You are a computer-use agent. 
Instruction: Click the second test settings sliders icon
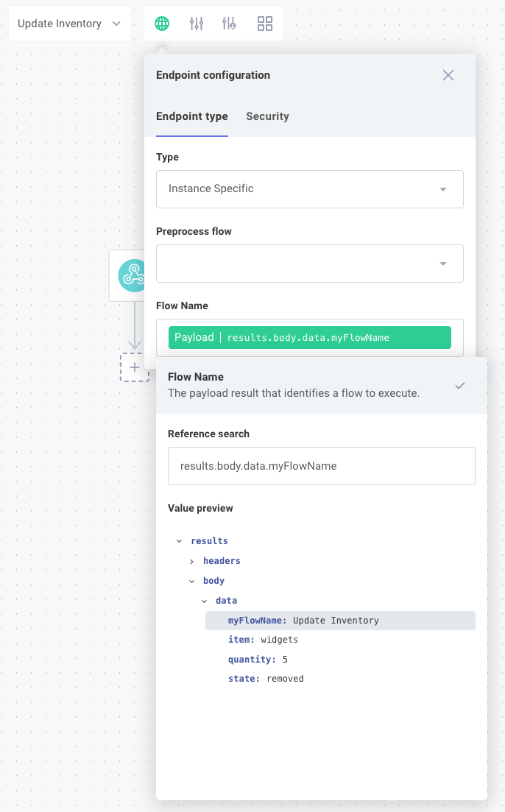point(230,23)
